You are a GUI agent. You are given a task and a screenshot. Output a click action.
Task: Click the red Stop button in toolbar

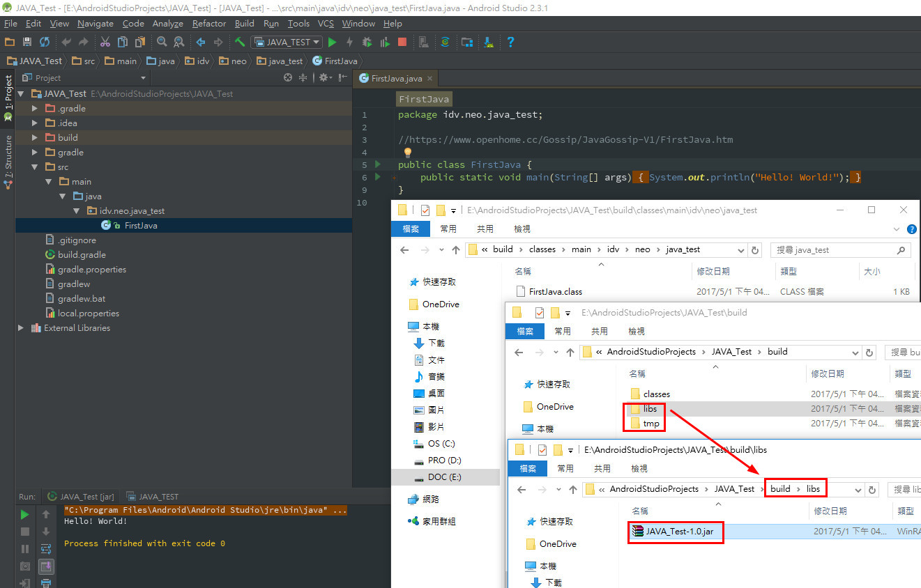(x=402, y=42)
